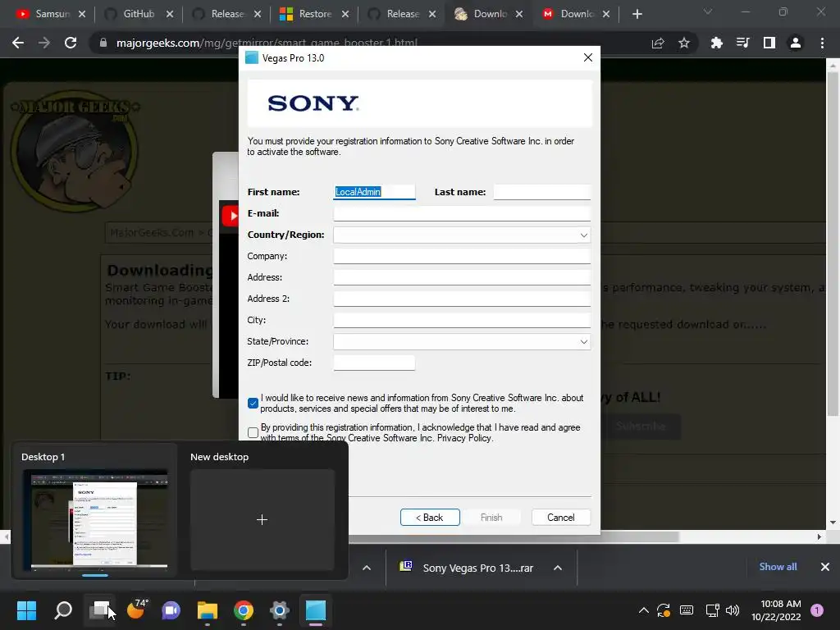Click Cancel in the Vegas Pro dialog

(561, 517)
